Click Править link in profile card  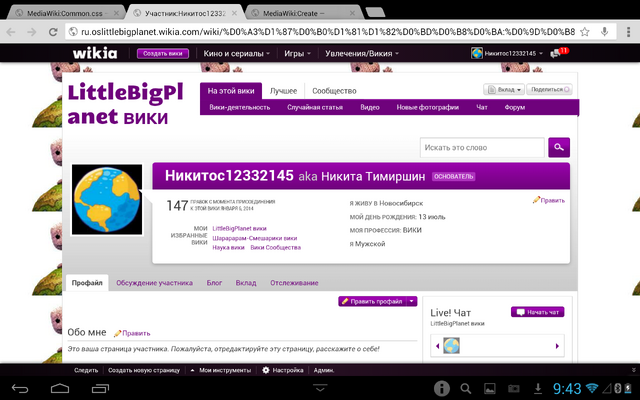tap(549, 200)
